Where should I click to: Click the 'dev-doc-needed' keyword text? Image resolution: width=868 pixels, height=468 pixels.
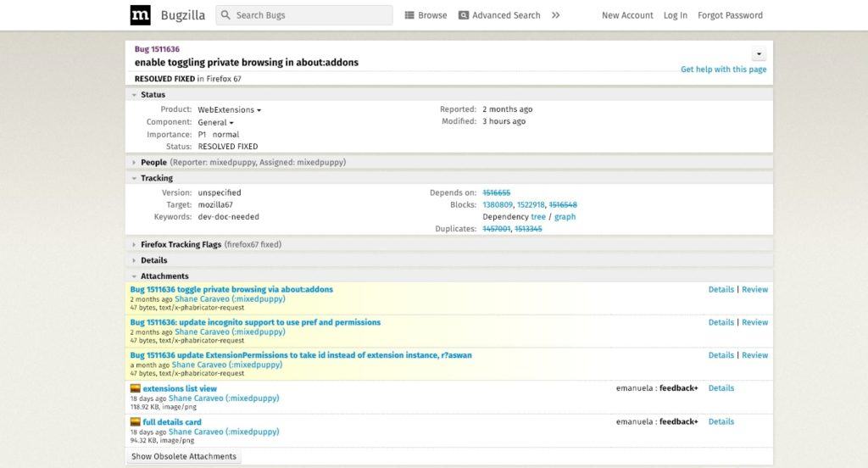(229, 217)
